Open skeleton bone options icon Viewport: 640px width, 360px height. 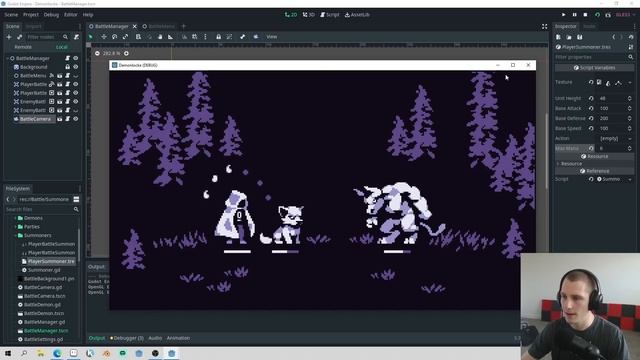click(243, 37)
